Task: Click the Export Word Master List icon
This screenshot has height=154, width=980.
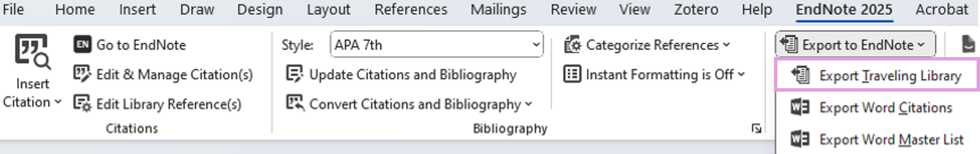Action: coord(800,140)
